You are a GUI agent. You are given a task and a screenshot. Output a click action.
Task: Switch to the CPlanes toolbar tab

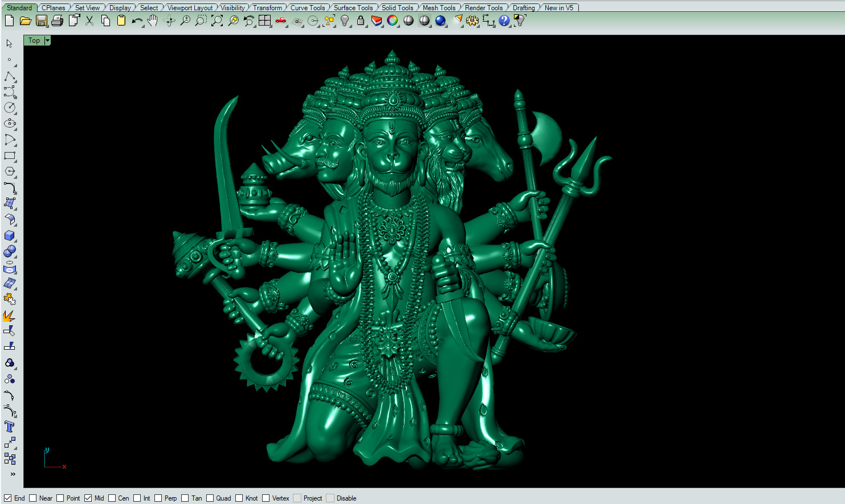(54, 7)
